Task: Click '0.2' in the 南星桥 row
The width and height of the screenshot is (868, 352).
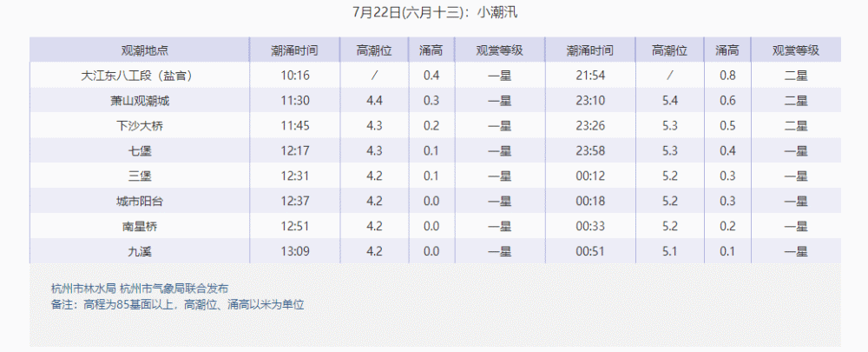Action: click(727, 226)
